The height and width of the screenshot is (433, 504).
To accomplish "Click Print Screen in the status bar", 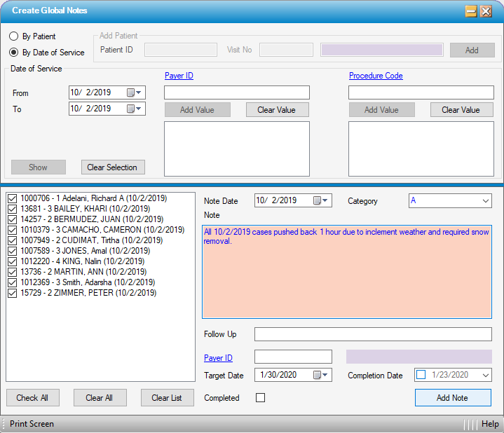I will pyautogui.click(x=32, y=424).
